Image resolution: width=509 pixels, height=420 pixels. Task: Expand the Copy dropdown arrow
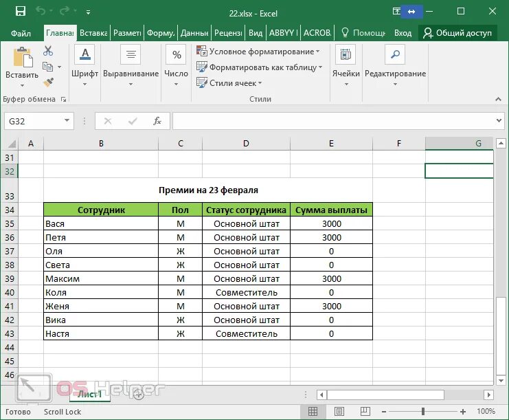(x=59, y=67)
